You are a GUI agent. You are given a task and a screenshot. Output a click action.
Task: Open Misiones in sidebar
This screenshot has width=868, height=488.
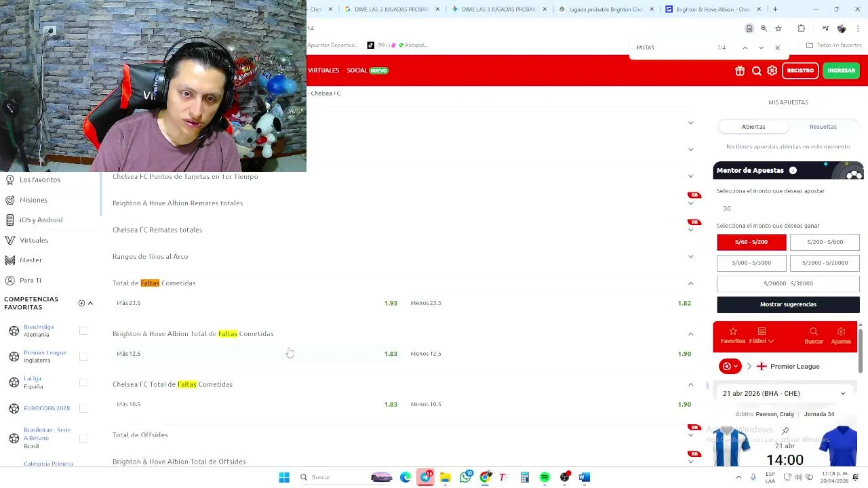pyautogui.click(x=33, y=200)
